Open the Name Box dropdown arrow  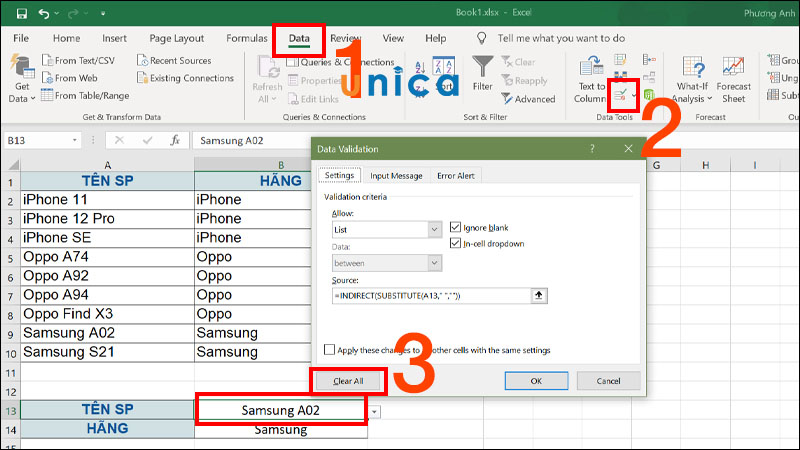74,140
